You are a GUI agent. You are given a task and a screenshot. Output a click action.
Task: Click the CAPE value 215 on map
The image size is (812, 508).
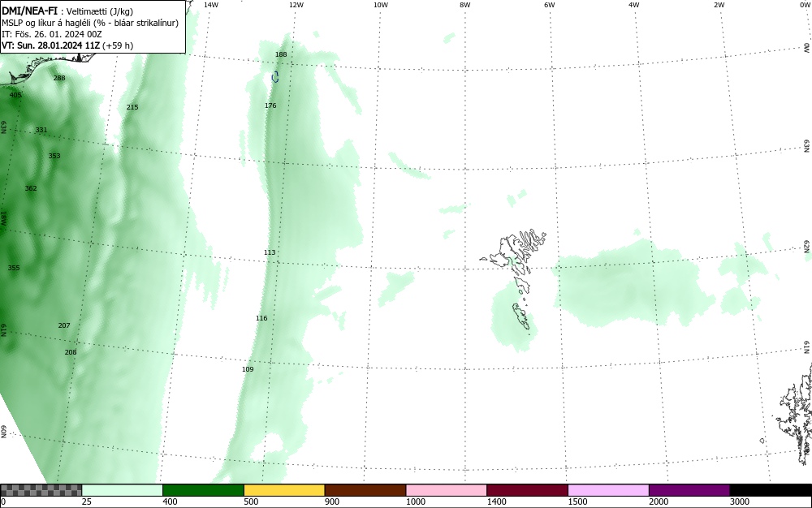point(132,107)
